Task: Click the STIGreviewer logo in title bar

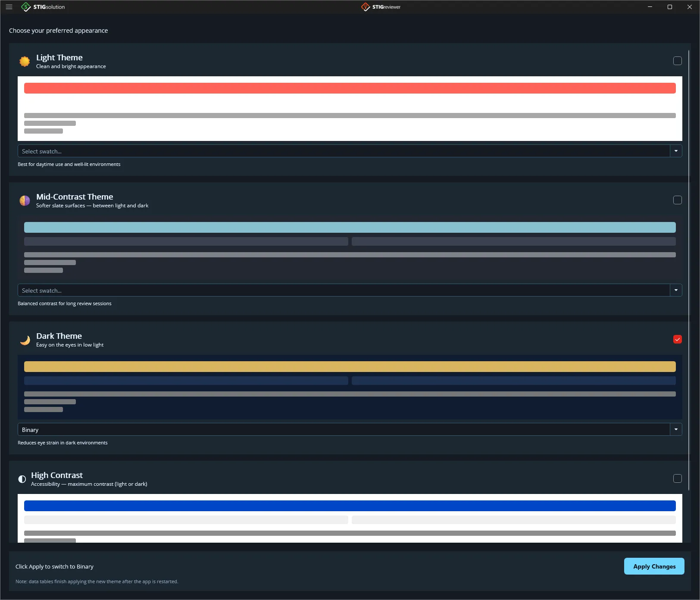Action: [381, 7]
